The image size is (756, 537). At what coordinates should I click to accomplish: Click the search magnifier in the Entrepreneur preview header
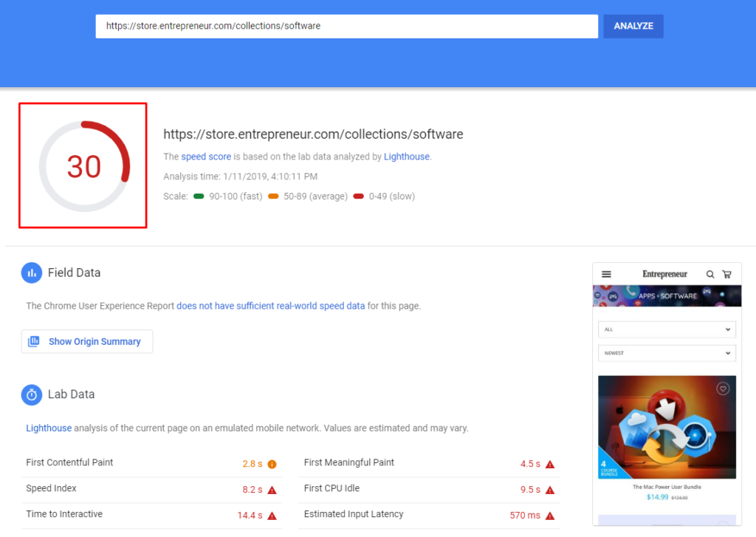[x=709, y=273]
